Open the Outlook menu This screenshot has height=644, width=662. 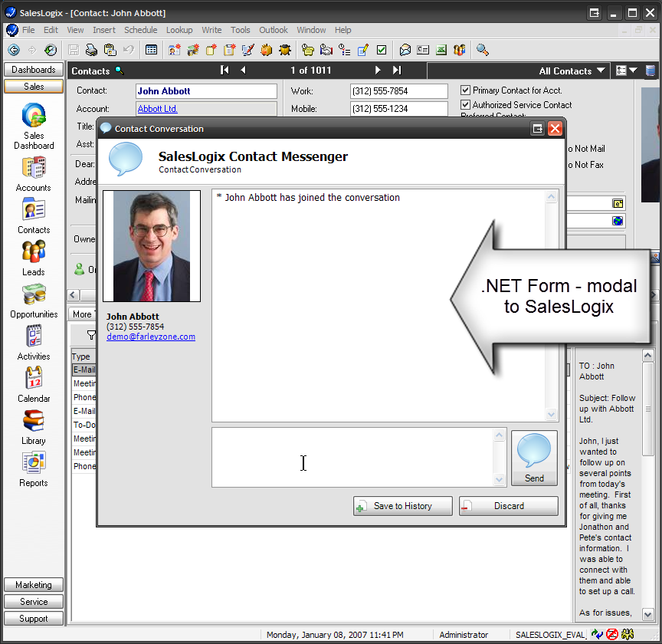coord(274,30)
